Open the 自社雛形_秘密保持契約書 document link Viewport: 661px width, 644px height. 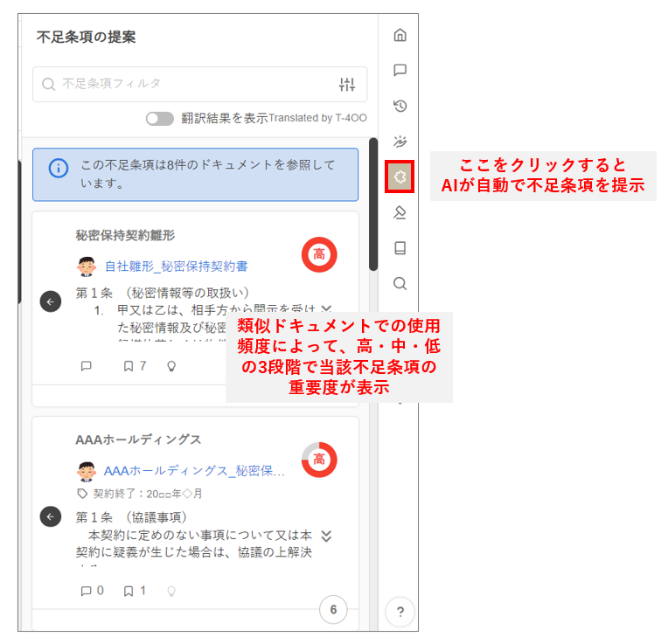coord(182,266)
